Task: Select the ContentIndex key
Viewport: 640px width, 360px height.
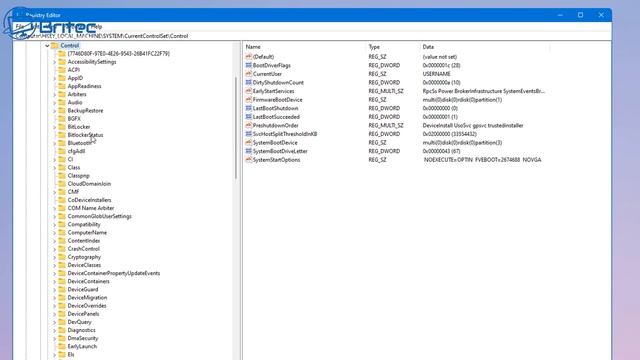Action: point(84,240)
